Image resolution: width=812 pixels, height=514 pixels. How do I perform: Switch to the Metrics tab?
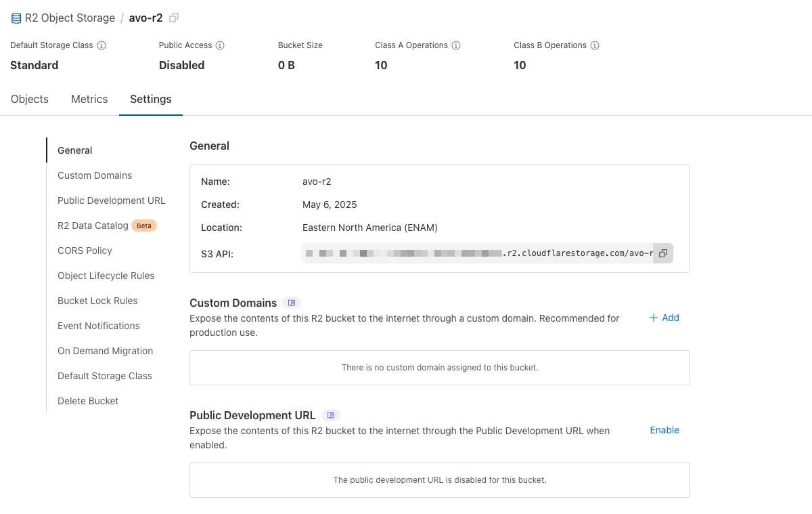pyautogui.click(x=89, y=99)
